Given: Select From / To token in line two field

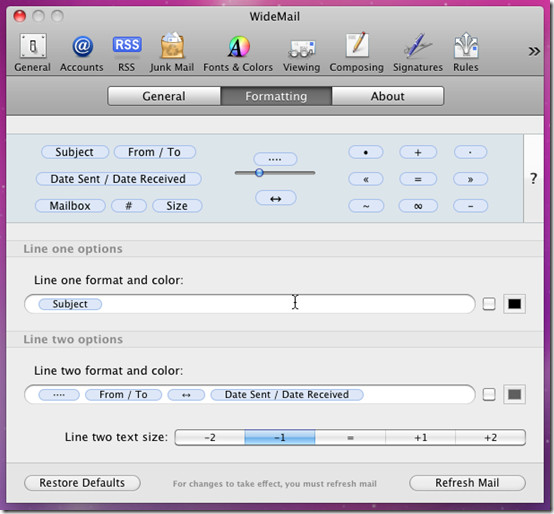Looking at the screenshot, I should [x=123, y=395].
